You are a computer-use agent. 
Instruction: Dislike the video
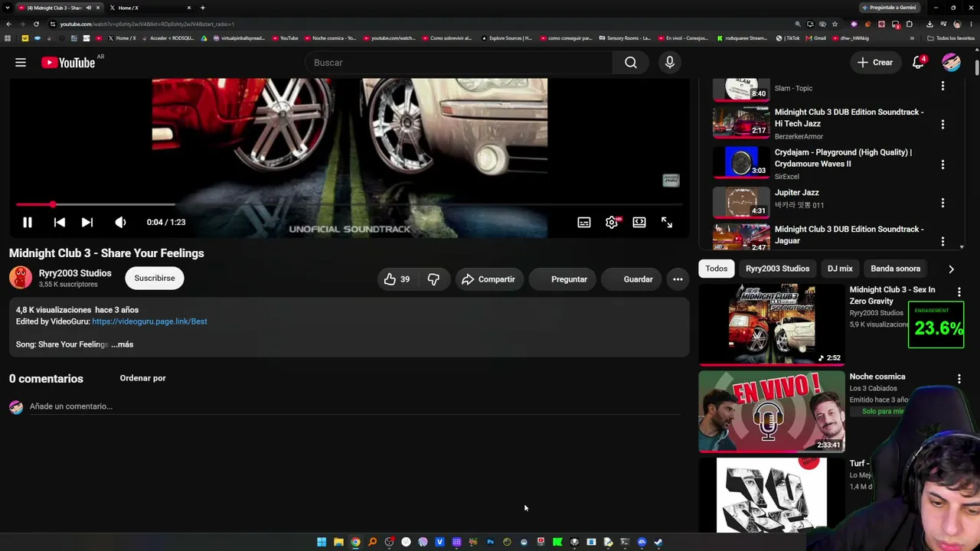[x=433, y=279]
